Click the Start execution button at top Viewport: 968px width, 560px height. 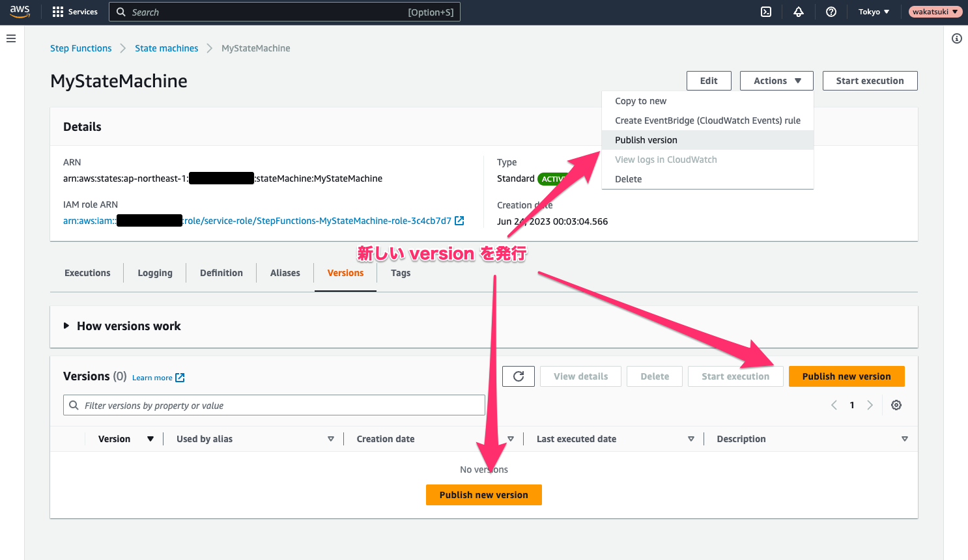point(870,81)
